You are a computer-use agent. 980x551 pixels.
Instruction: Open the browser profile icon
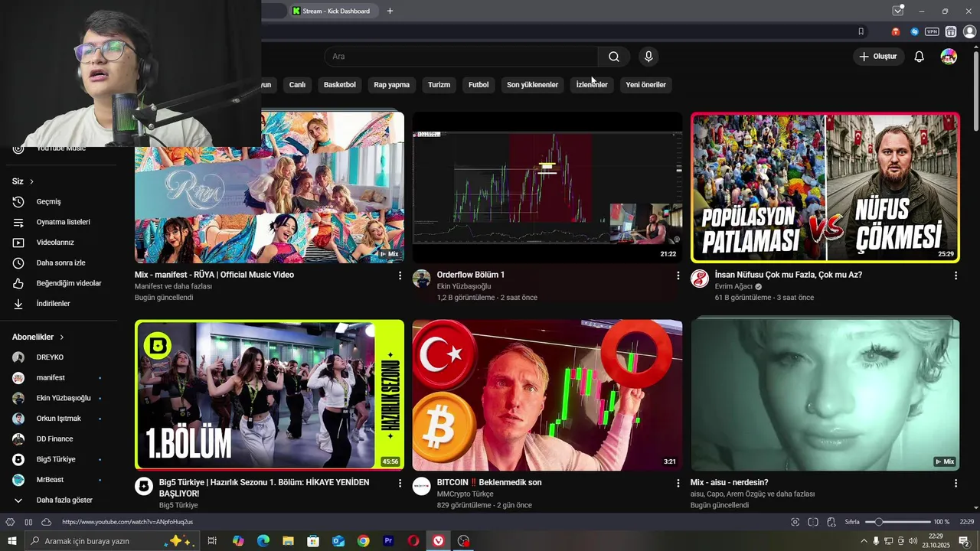[x=969, y=32]
